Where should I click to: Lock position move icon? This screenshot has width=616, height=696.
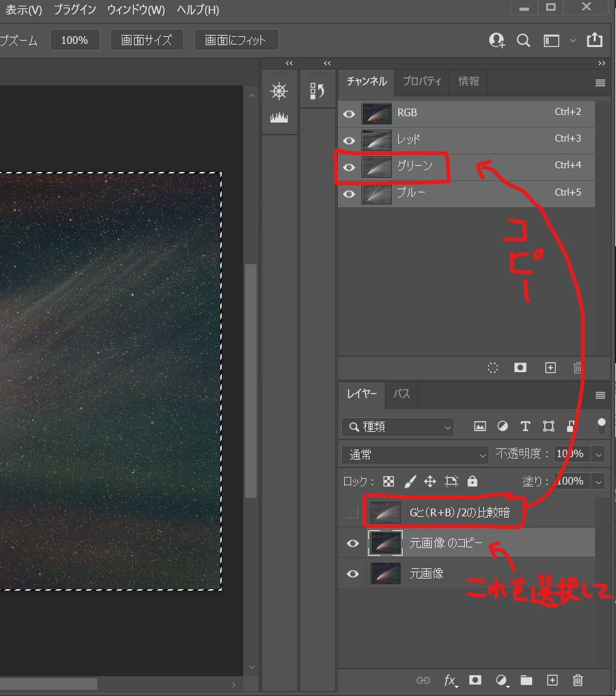point(430,481)
